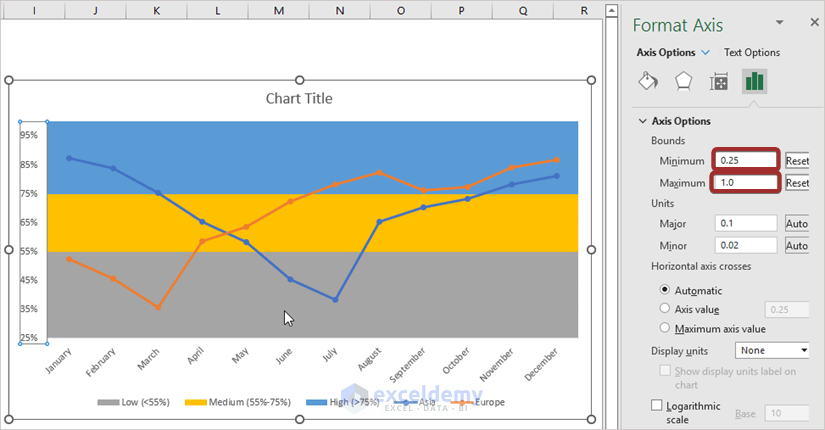Open the Size & Properties icon tab
Viewport: 825px width, 430px height.
coord(718,82)
